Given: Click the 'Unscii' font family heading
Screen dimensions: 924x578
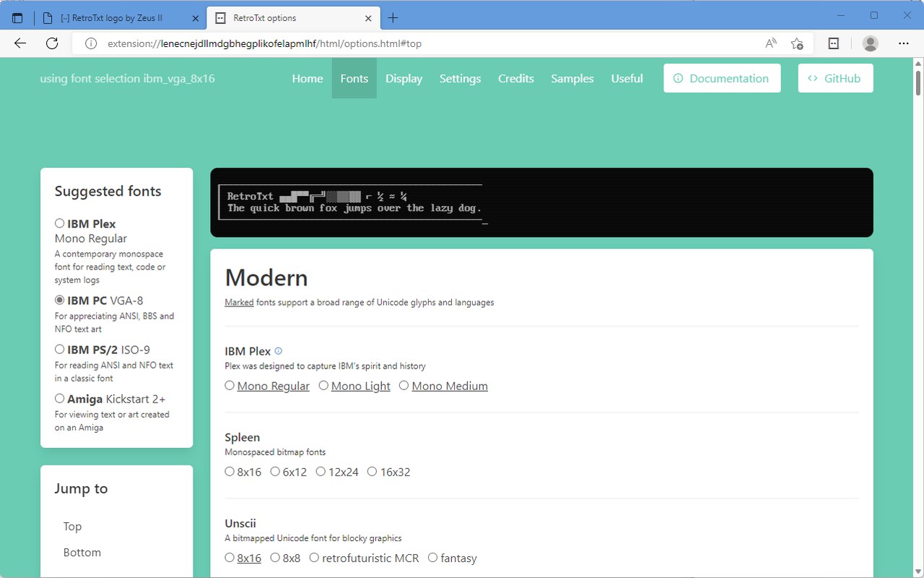Looking at the screenshot, I should click(240, 523).
